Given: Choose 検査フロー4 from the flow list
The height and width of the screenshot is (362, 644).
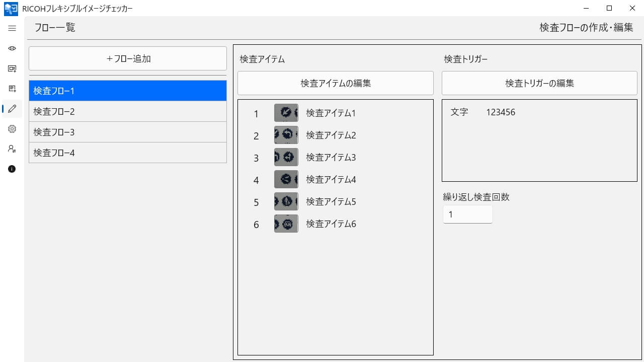Looking at the screenshot, I should (x=128, y=153).
